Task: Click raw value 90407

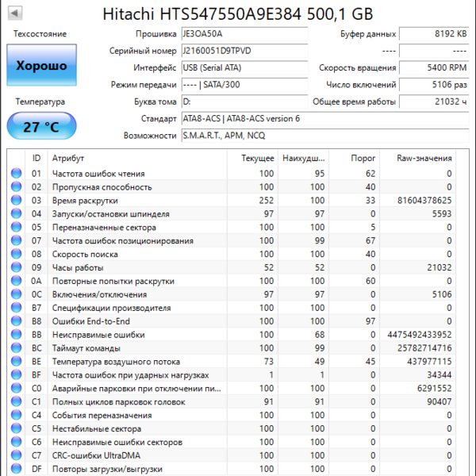Action: [x=440, y=401]
